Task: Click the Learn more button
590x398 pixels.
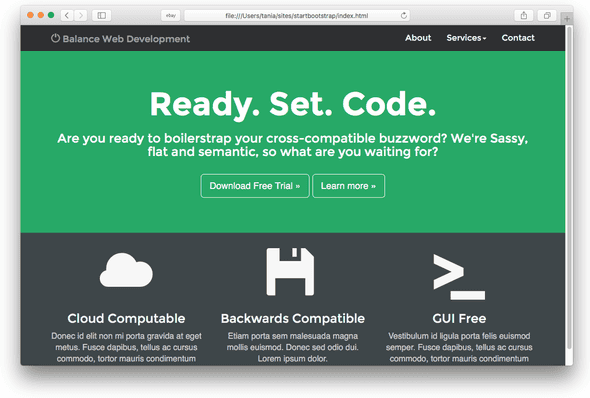Action: click(x=348, y=186)
